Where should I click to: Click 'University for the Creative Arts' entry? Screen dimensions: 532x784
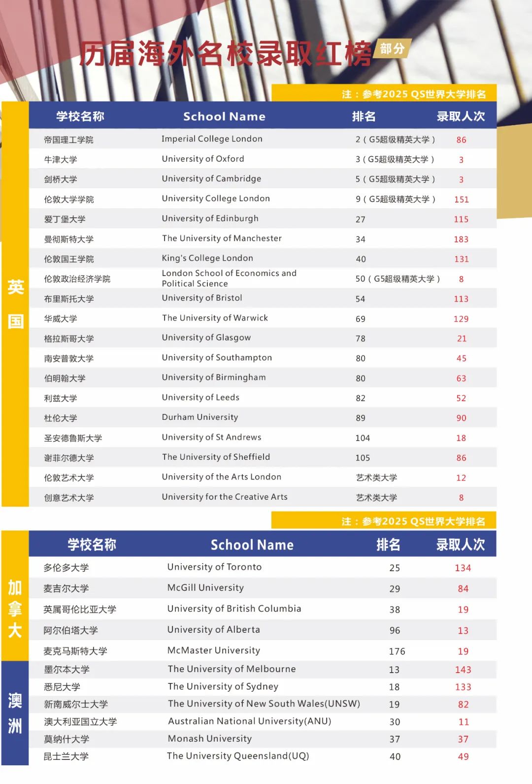point(225,497)
